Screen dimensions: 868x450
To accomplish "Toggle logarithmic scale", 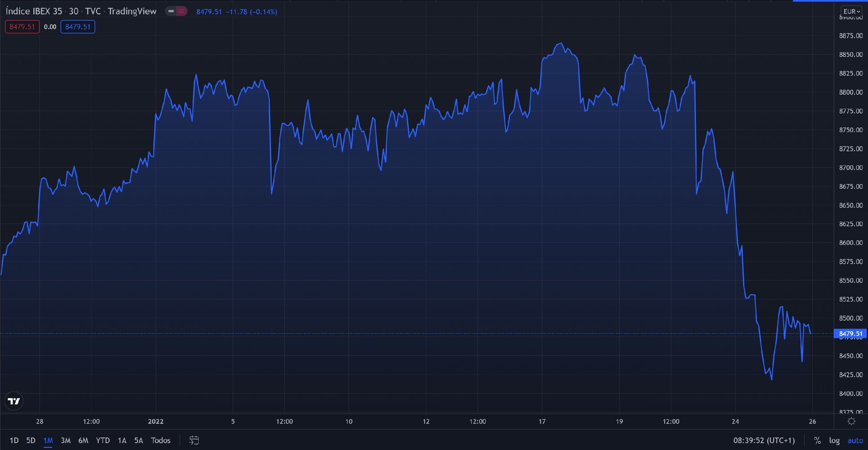I will pyautogui.click(x=834, y=441).
